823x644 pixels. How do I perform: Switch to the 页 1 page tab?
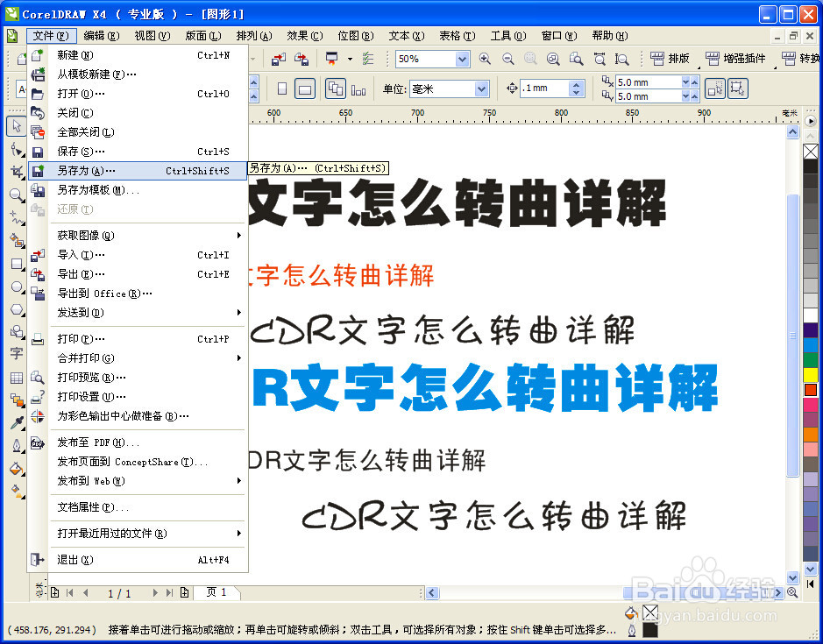(216, 592)
